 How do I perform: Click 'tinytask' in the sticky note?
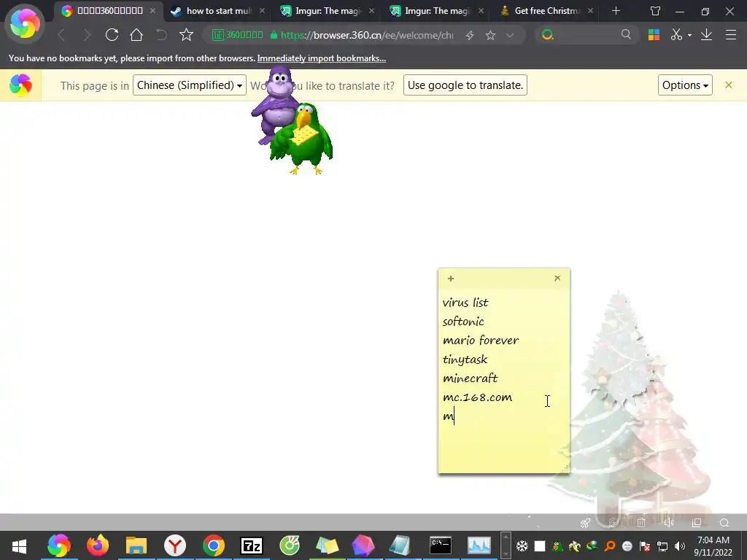pos(465,359)
